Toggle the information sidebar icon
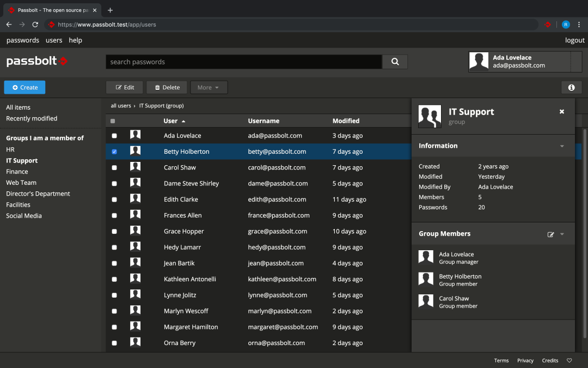 [x=571, y=87]
